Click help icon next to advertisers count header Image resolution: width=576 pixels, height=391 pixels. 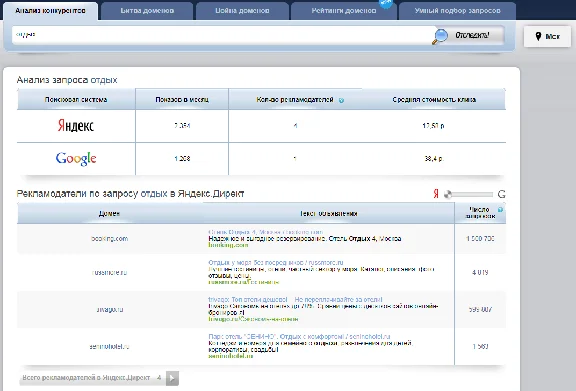tap(341, 100)
